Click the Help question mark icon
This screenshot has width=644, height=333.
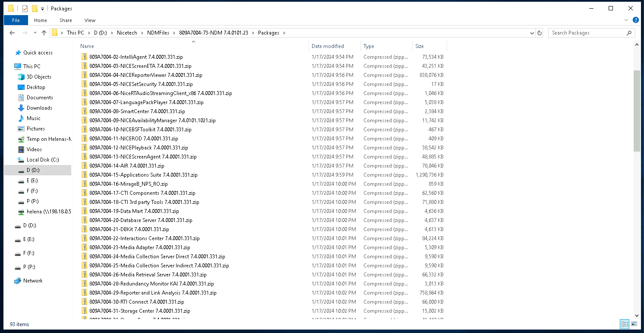pyautogui.click(x=635, y=20)
